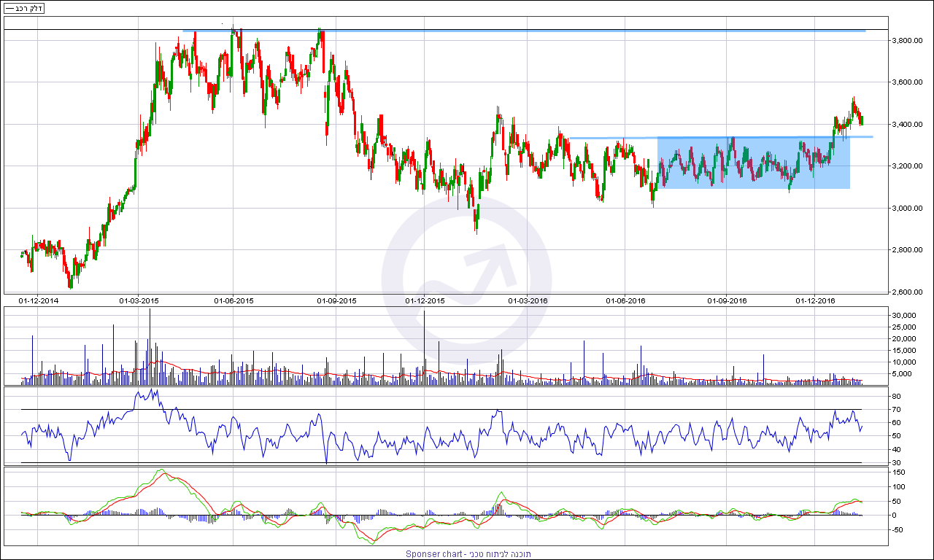This screenshot has height=560, width=934.
Task: Click the 01-12-2014 date label
Action: (x=39, y=300)
